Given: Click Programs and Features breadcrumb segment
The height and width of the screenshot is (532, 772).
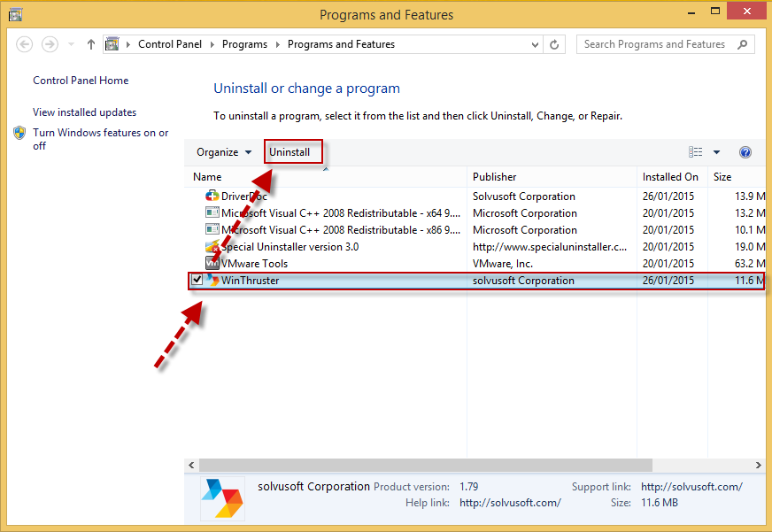Looking at the screenshot, I should pos(341,44).
